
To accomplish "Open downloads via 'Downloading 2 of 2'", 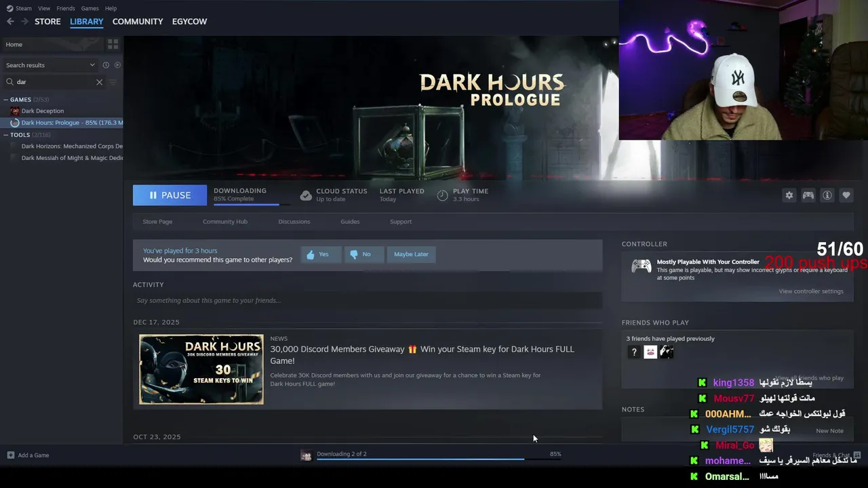I will coord(342,454).
